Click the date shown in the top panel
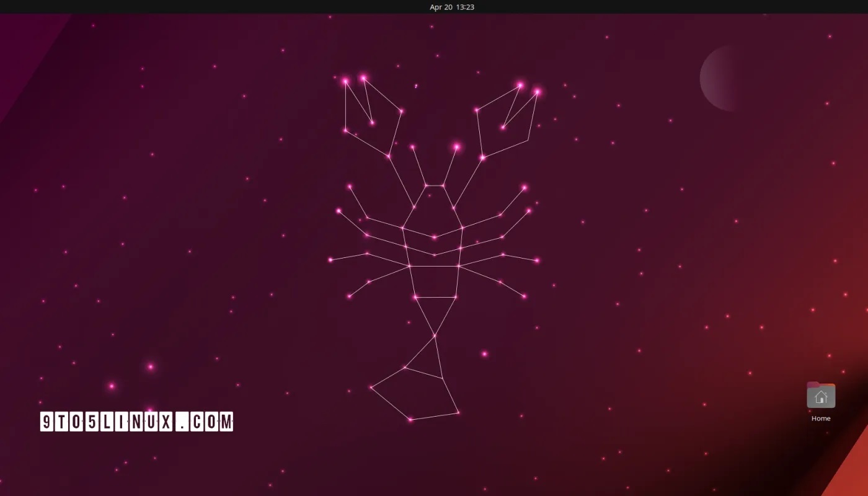The width and height of the screenshot is (868, 496). coord(440,7)
